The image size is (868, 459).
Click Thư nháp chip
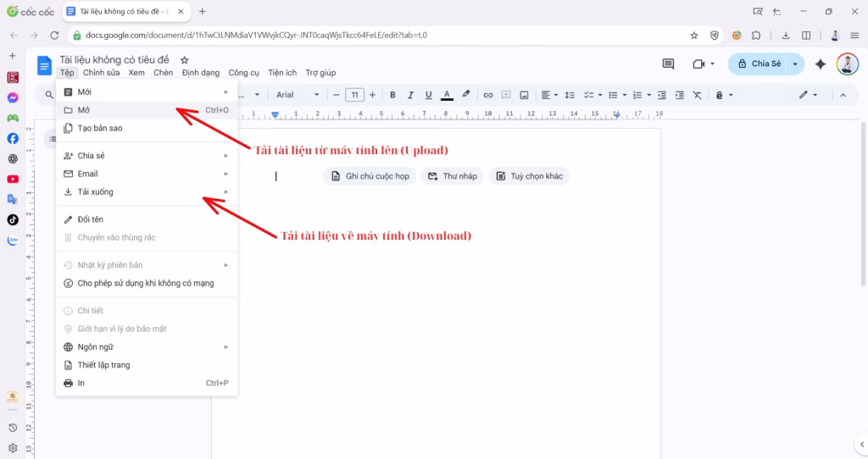tap(453, 176)
